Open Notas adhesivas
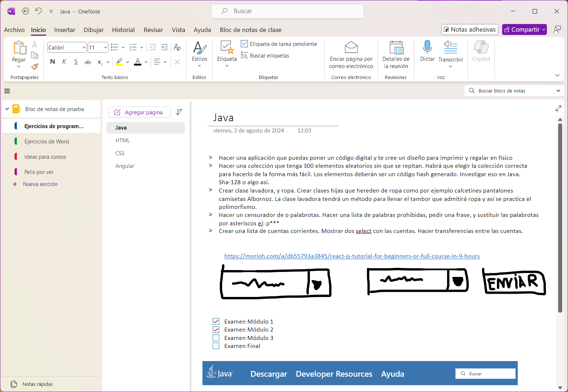The image size is (568, 392). 470,29
